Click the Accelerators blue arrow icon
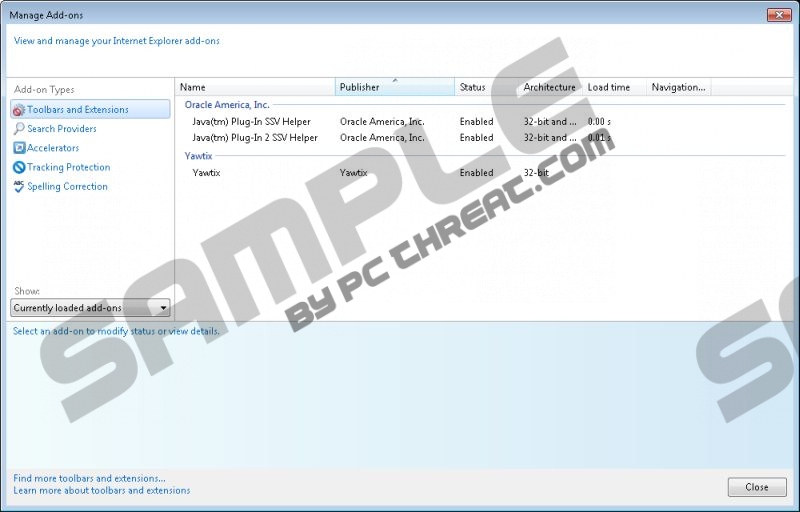Viewport: 800px width, 512px height. 18,148
